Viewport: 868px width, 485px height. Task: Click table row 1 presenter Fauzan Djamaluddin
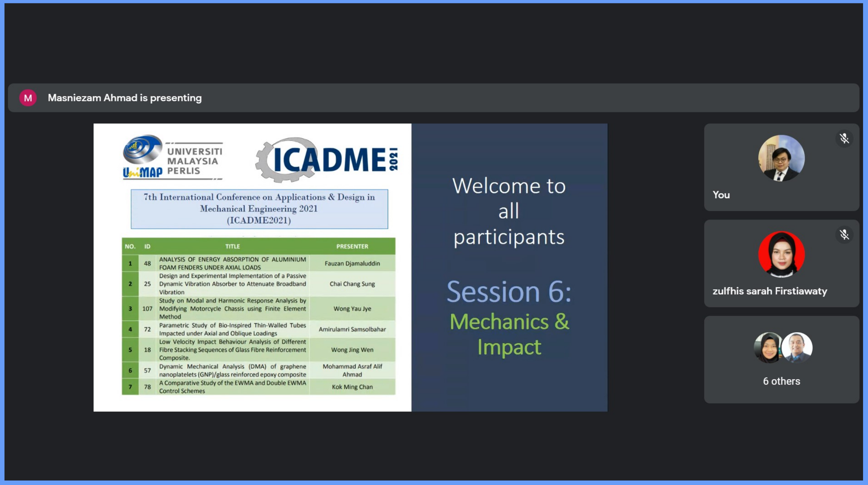click(x=352, y=263)
